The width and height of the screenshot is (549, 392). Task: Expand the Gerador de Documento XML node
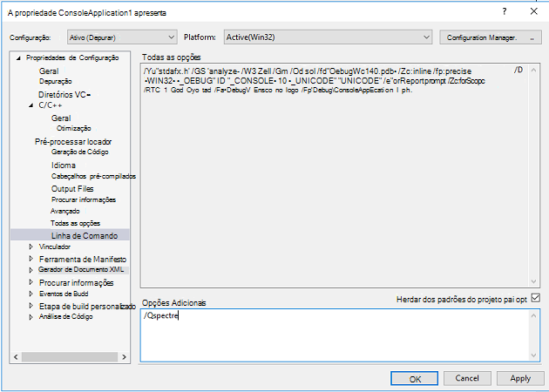point(31,270)
